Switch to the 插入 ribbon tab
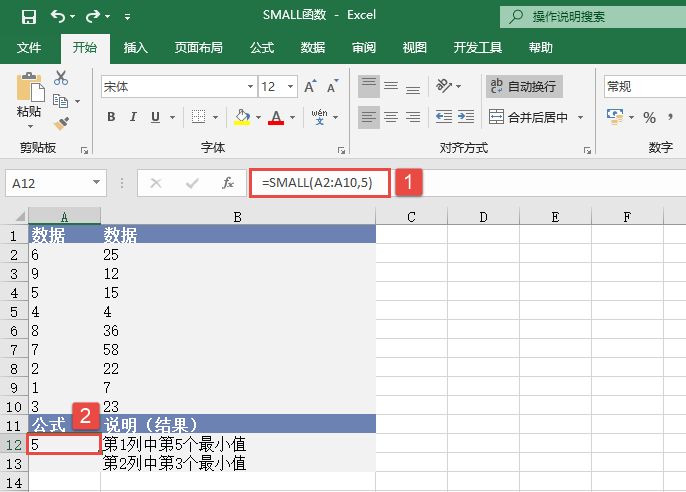The width and height of the screenshot is (686, 492). click(x=135, y=47)
